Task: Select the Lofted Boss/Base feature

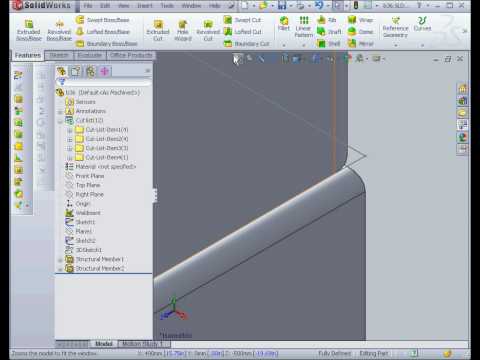Action: click(103, 32)
